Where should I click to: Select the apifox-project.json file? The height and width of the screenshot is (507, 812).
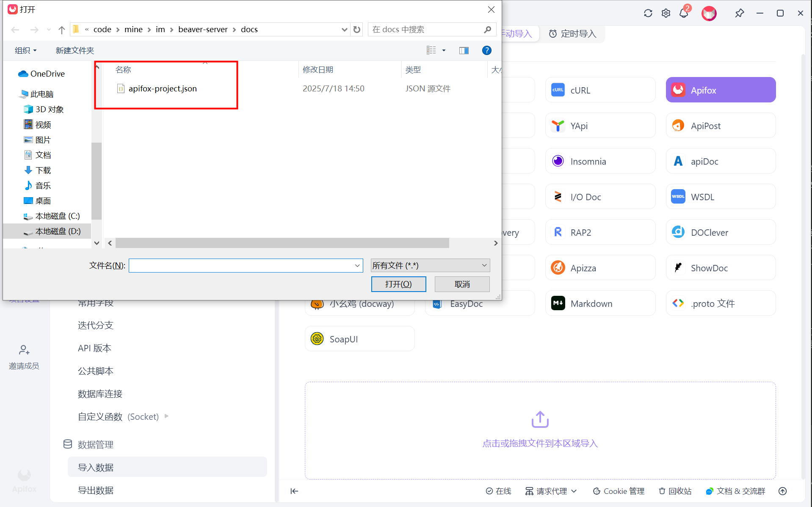(163, 88)
